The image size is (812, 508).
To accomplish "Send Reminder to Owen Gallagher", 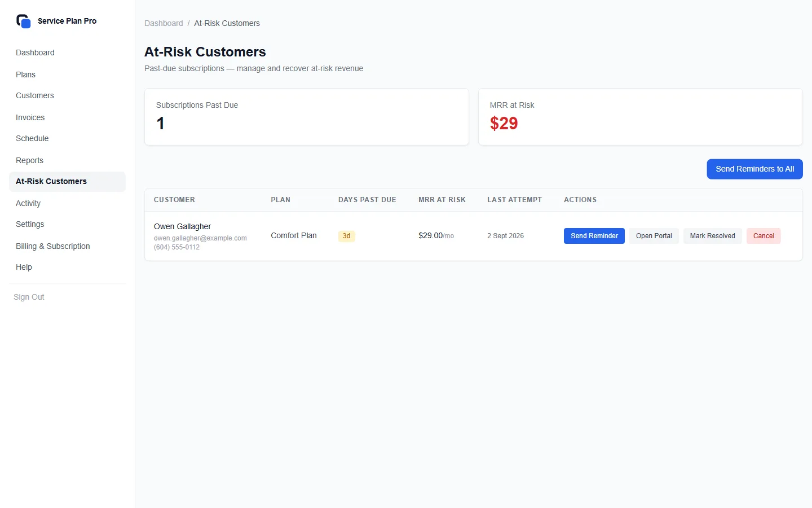I will click(594, 236).
